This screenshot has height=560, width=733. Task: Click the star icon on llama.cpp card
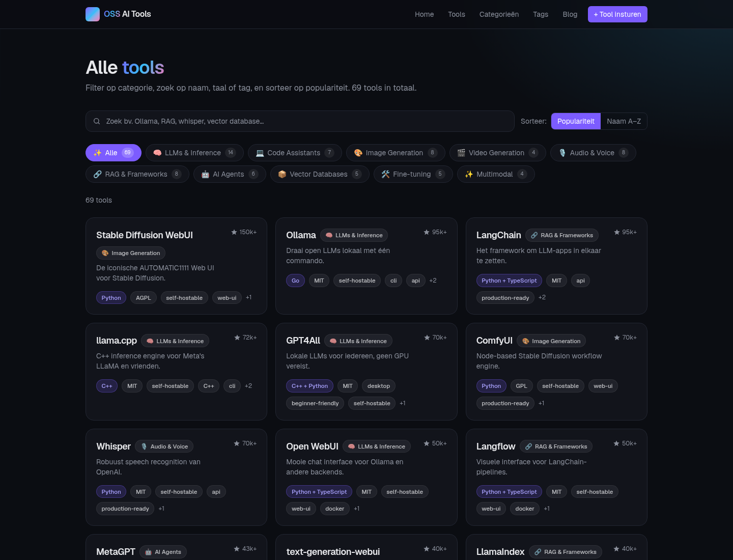point(237,338)
